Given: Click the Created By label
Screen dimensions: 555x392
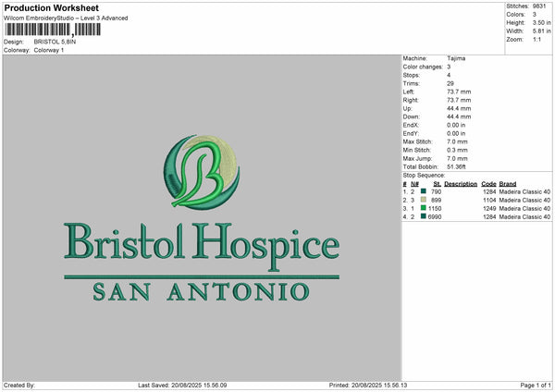Looking at the screenshot, I should [x=19, y=385].
